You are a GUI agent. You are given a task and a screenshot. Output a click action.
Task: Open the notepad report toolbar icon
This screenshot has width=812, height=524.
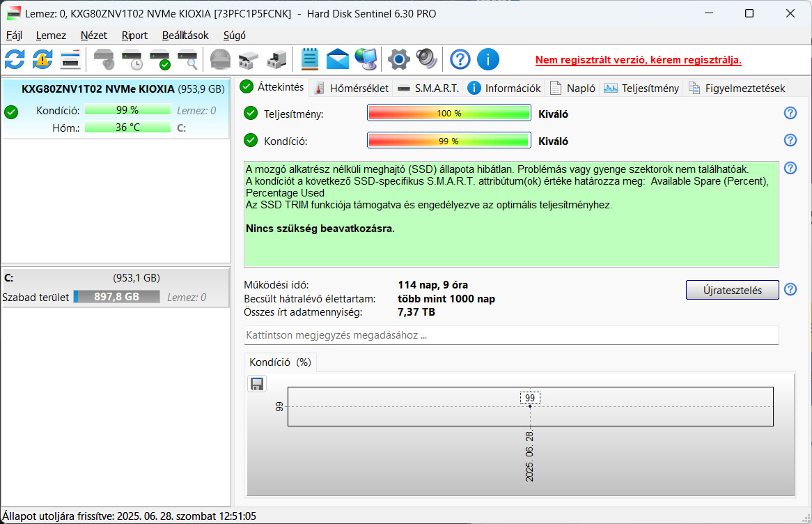click(x=310, y=60)
